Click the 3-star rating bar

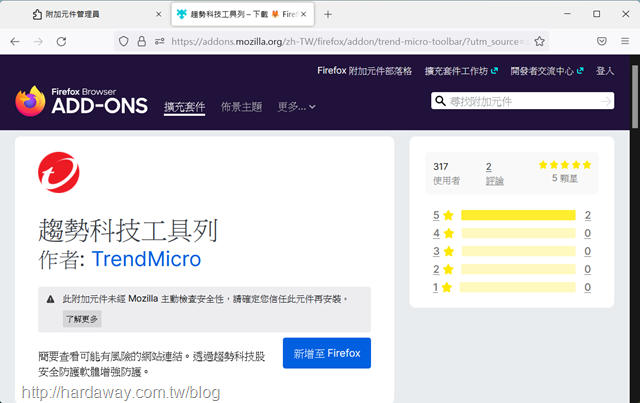coord(518,251)
